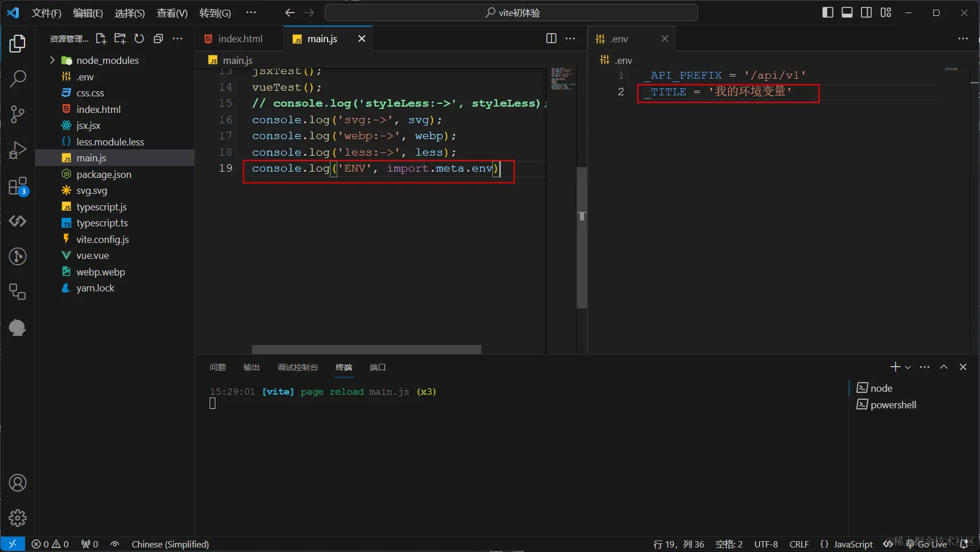Click the main.js editor horizontal scrollbar
This screenshot has height=552, width=980.
pyautogui.click(x=366, y=349)
